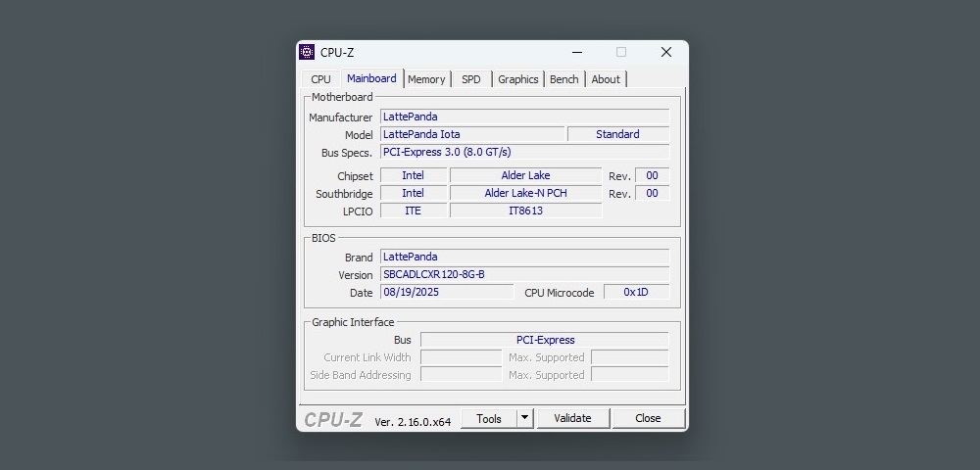Select the CPU Microcode value 0x1D
980x470 pixels.
pos(636,292)
